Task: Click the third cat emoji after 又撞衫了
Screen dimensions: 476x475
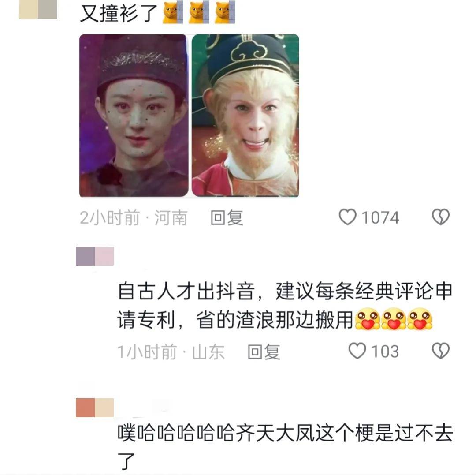Action: pyautogui.click(x=225, y=13)
